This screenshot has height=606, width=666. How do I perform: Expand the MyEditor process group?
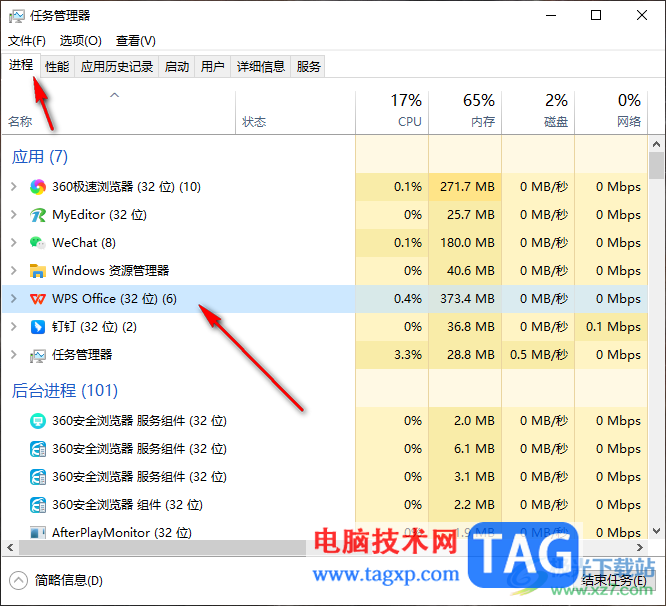pyautogui.click(x=14, y=215)
